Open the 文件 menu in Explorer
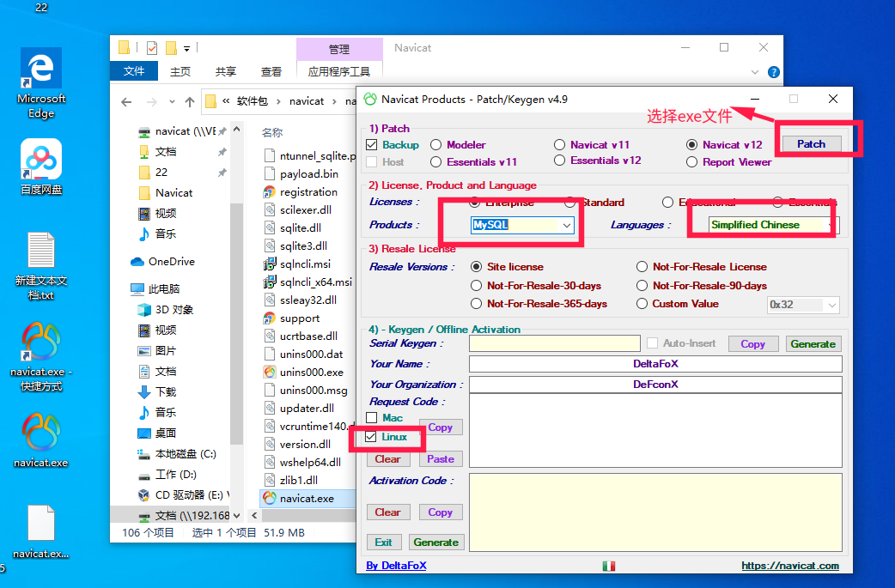The width and height of the screenshot is (895, 588). pyautogui.click(x=134, y=71)
